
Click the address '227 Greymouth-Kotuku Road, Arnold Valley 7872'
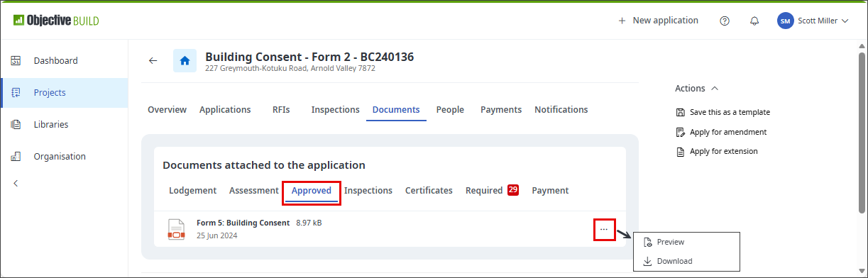[x=290, y=69]
